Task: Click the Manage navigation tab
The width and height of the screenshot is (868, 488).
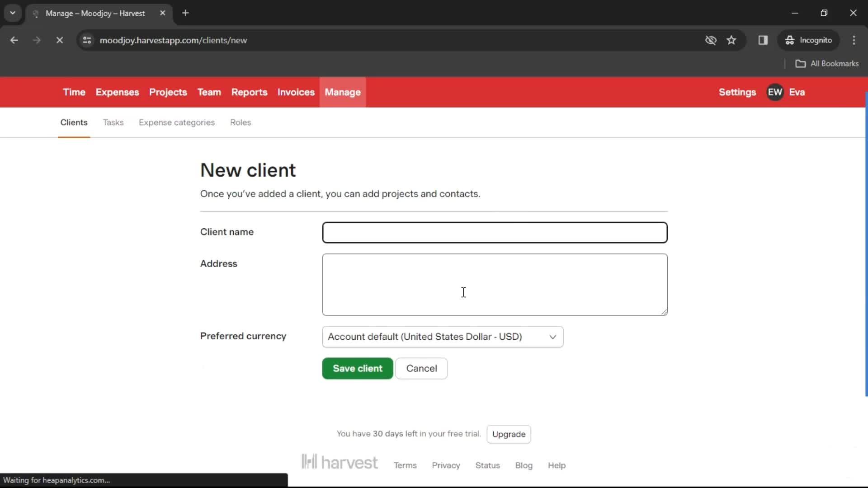Action: click(343, 92)
